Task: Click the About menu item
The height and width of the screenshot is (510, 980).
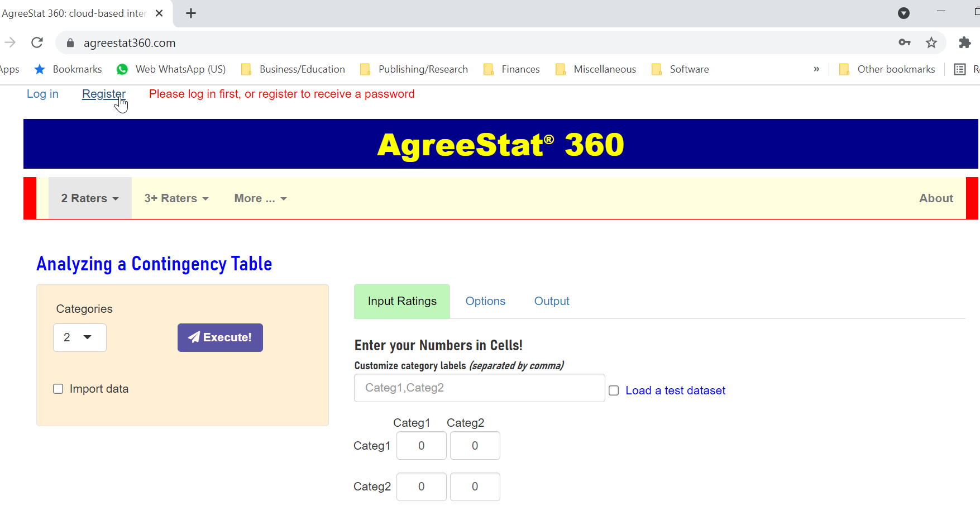Action: click(x=936, y=198)
